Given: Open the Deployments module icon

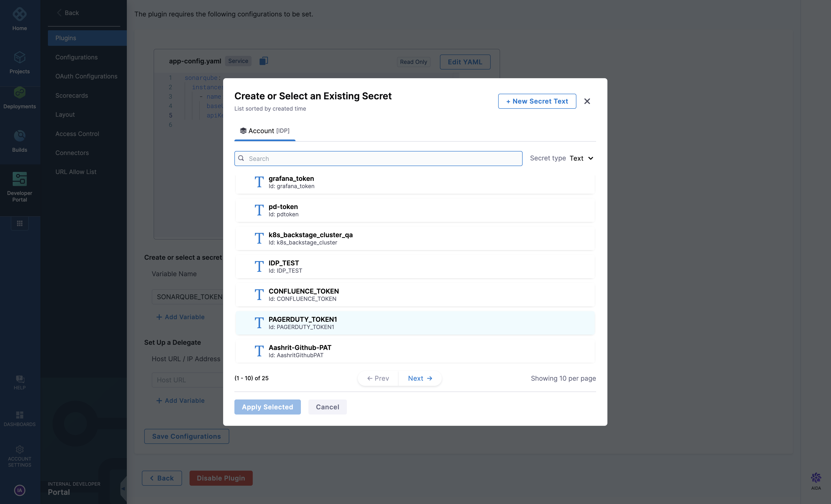Looking at the screenshot, I should click(x=19, y=93).
